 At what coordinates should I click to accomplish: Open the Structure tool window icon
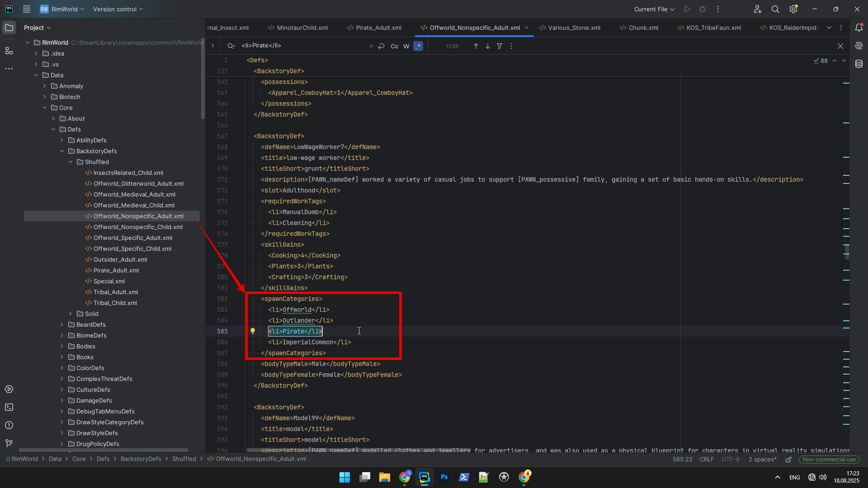9,51
